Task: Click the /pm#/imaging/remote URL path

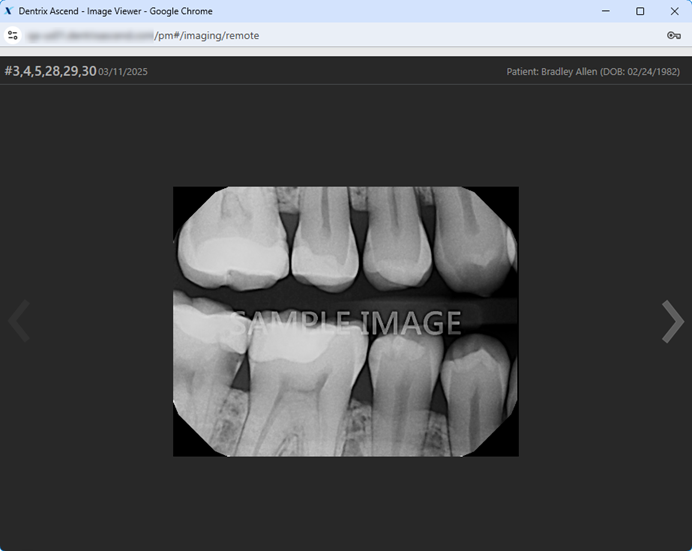Action: click(206, 35)
